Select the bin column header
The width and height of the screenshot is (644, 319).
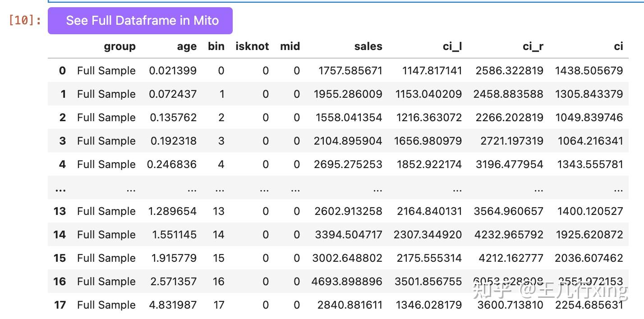216,46
